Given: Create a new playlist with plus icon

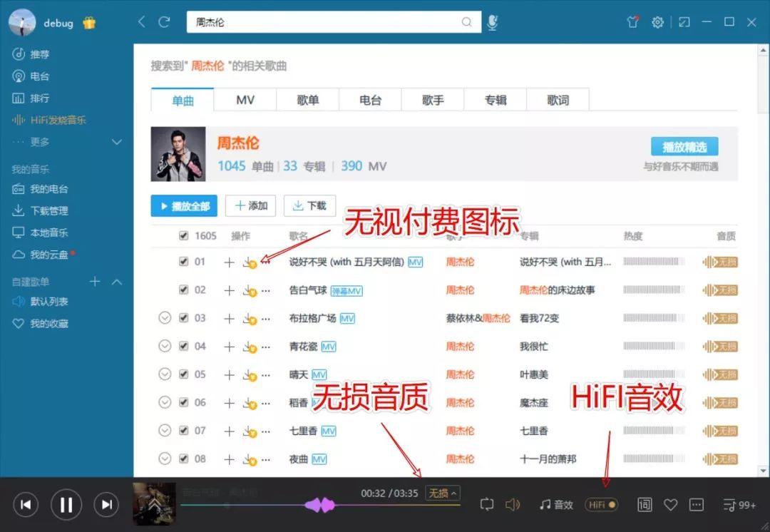Looking at the screenshot, I should (95, 282).
